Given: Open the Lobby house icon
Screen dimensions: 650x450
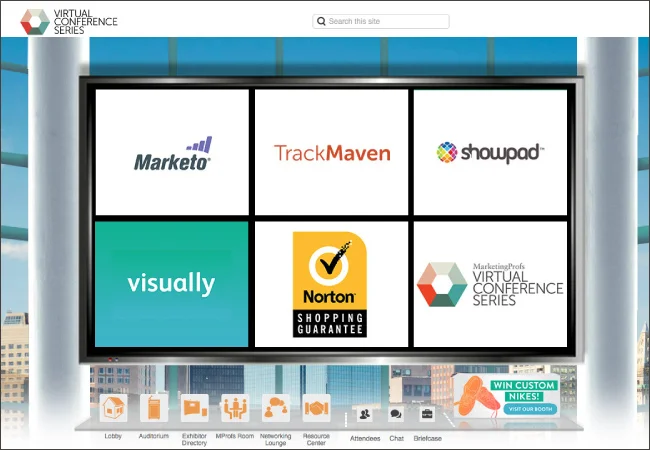Looking at the screenshot, I should coord(114,408).
